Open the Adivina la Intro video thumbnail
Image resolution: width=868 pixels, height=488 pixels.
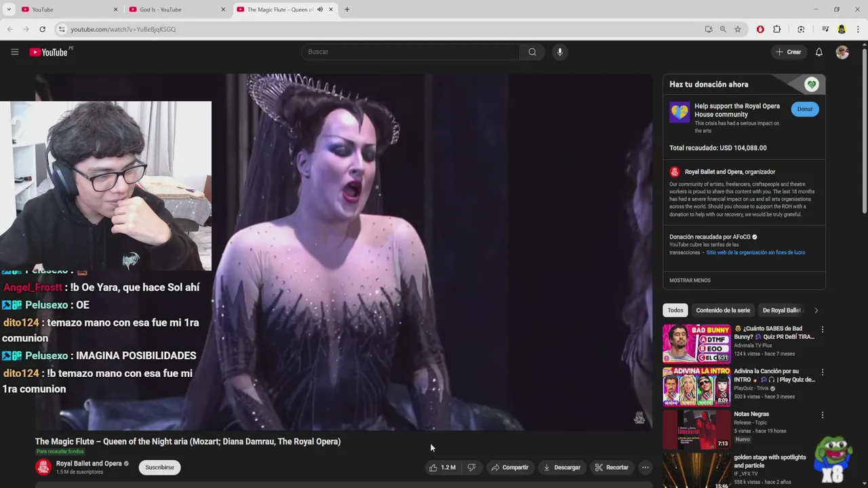click(696, 386)
